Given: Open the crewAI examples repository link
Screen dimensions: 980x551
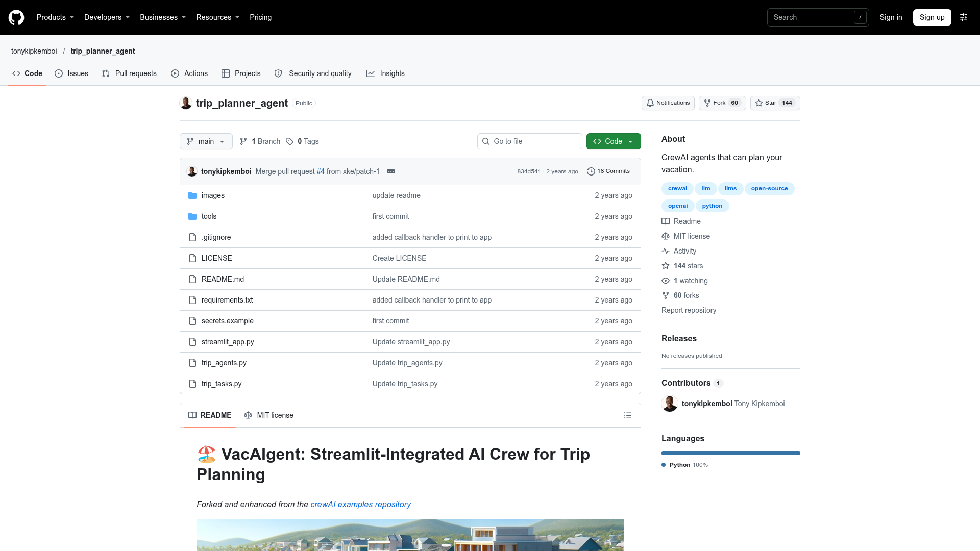Looking at the screenshot, I should click(361, 504).
